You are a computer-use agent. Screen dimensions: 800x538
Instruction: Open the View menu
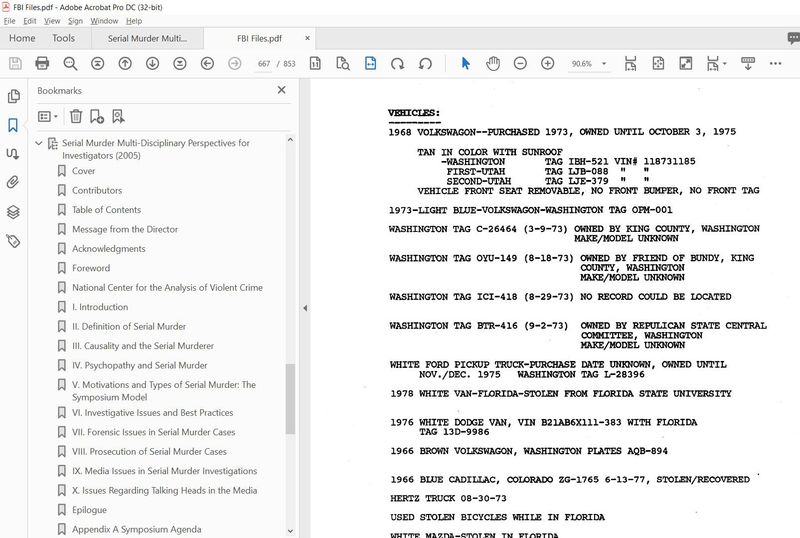pyautogui.click(x=52, y=20)
